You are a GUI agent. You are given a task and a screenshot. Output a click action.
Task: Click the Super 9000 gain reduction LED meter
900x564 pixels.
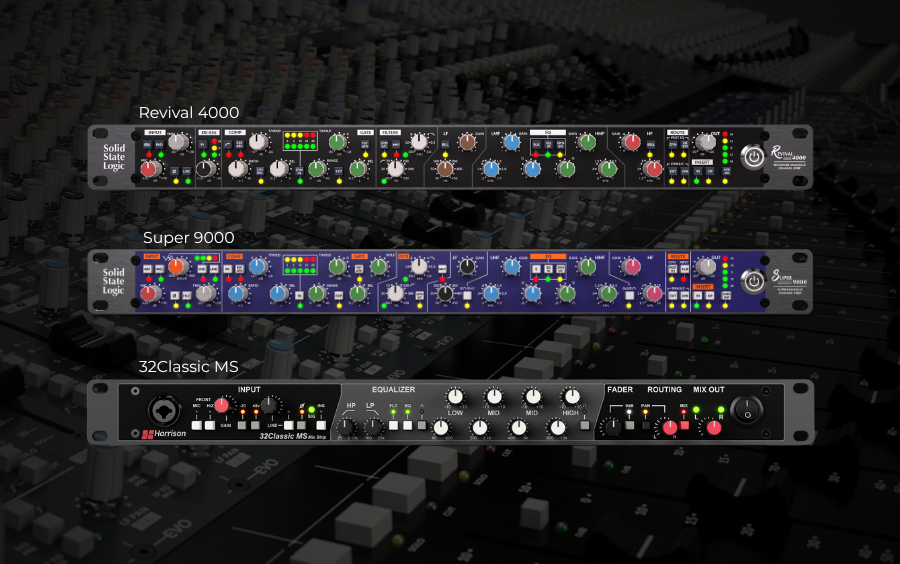pyautogui.click(x=298, y=265)
